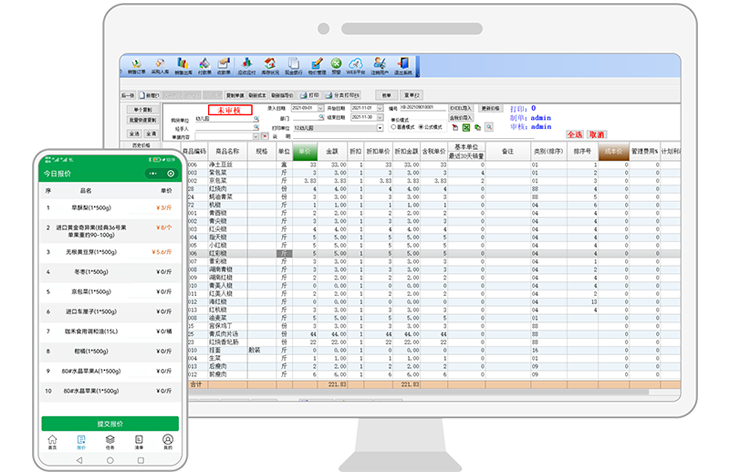Open 库存状况 inventory status icon
This screenshot has height=475, width=730.
[x=270, y=65]
